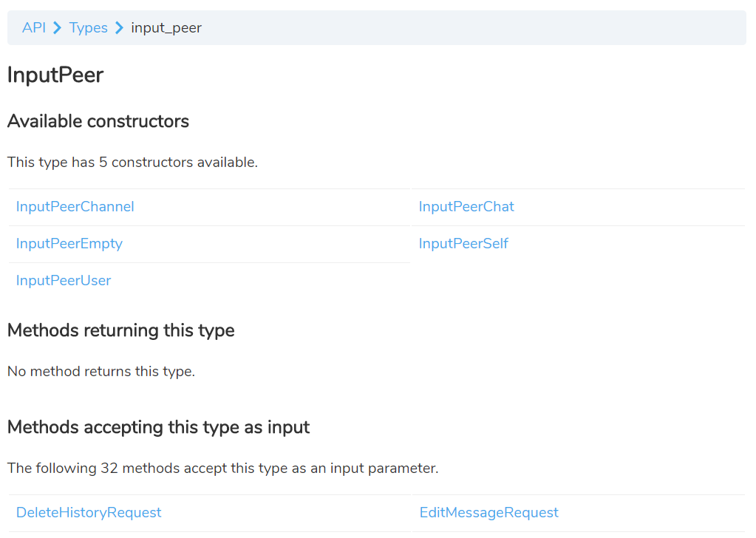Click the chevron before input_peer breadcrumb
Screen dimensions: 756x538
[x=119, y=28]
